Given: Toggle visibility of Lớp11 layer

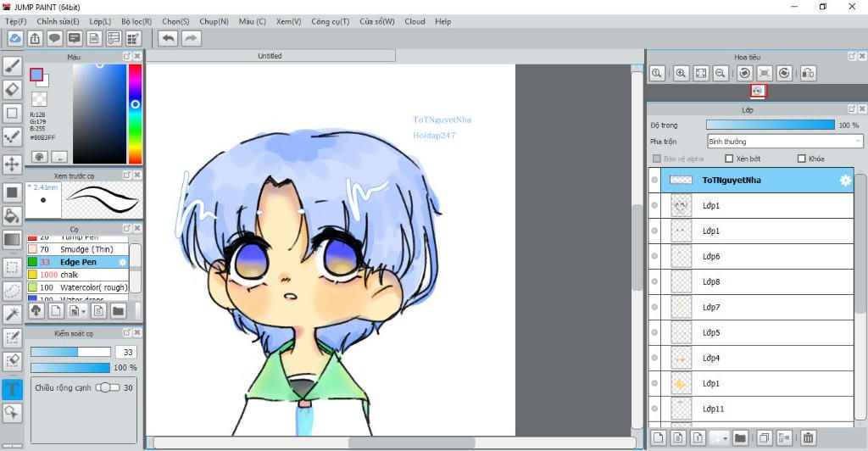Looking at the screenshot, I should coord(654,409).
